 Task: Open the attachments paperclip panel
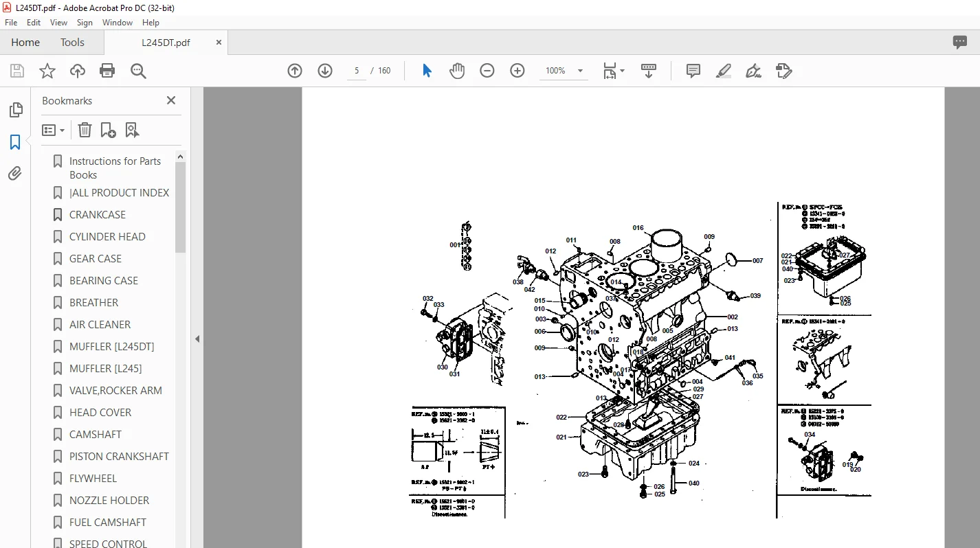[x=15, y=174]
